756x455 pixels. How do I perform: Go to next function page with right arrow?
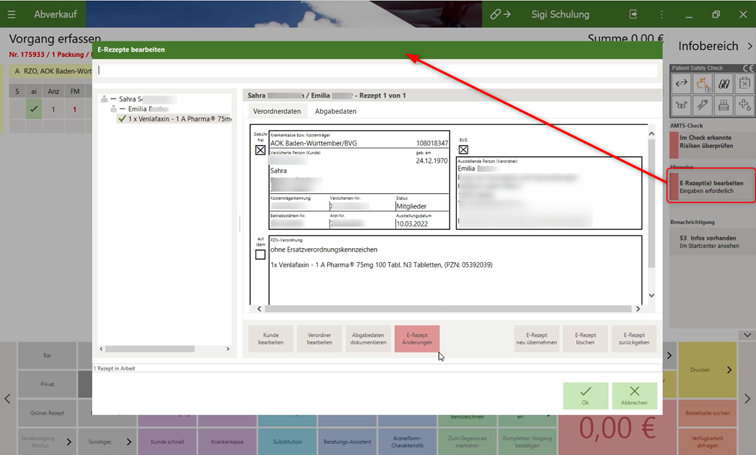747,399
